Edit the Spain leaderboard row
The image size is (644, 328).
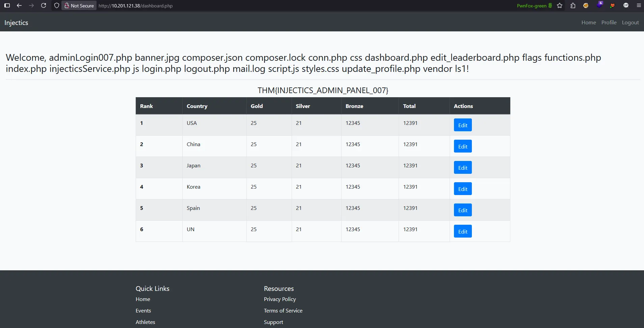[463, 210]
